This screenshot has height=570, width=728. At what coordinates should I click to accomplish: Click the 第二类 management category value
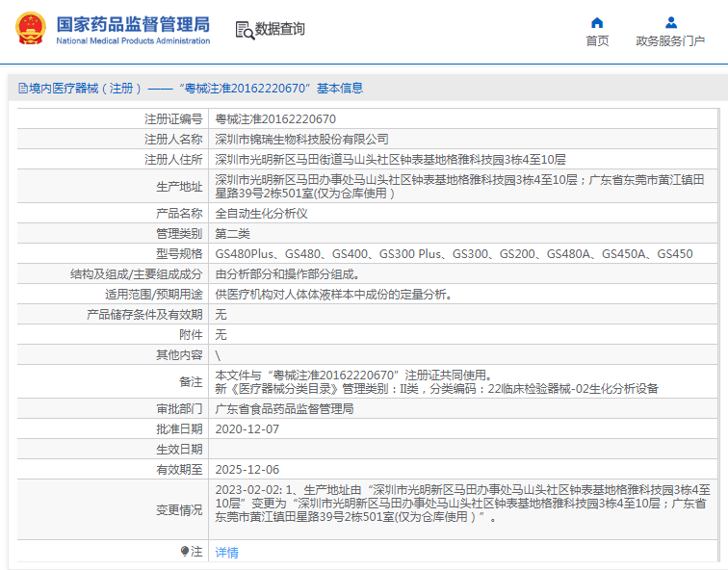click(233, 233)
